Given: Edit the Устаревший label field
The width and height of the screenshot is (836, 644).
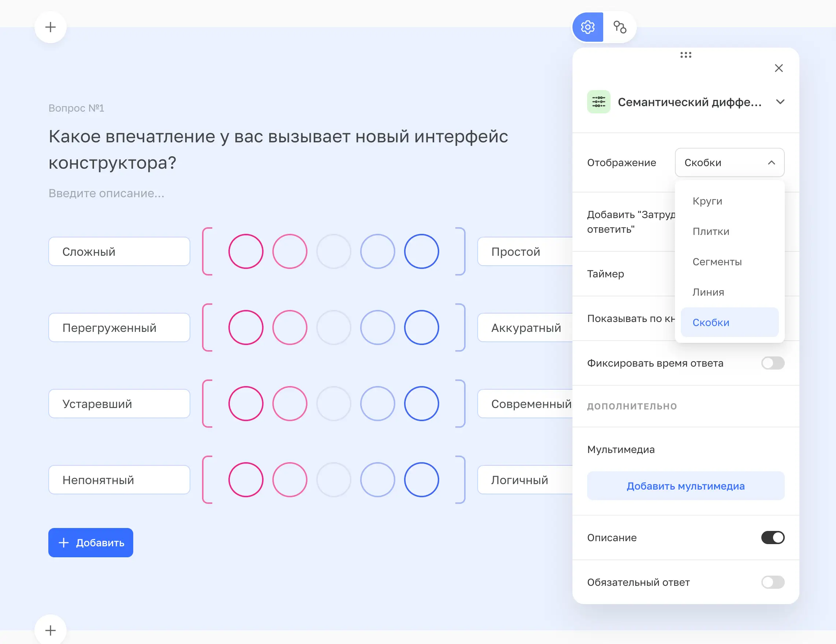Looking at the screenshot, I should tap(119, 404).
